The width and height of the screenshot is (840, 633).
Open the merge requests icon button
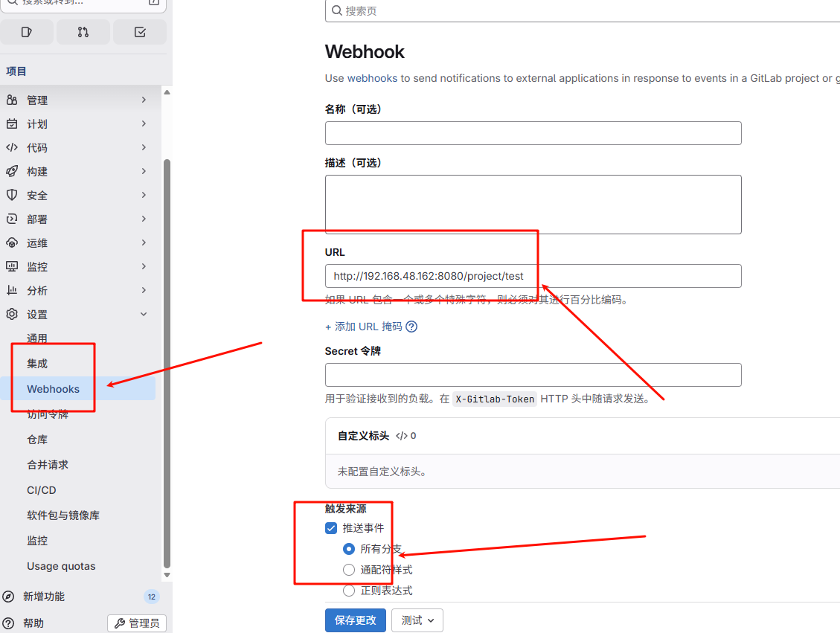(83, 32)
